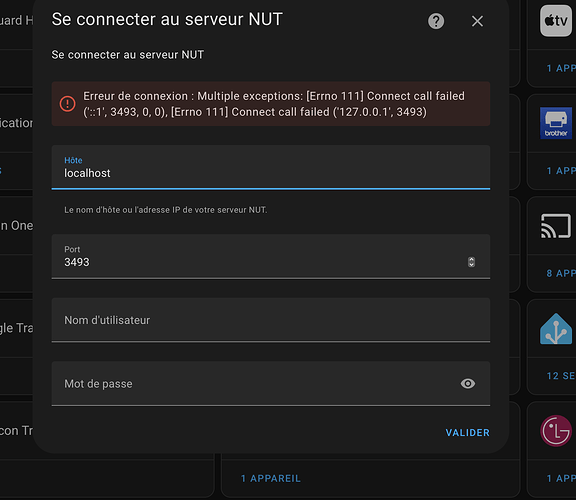Open the LG integration logo
Image resolution: width=576 pixels, height=500 pixels.
(x=556, y=431)
